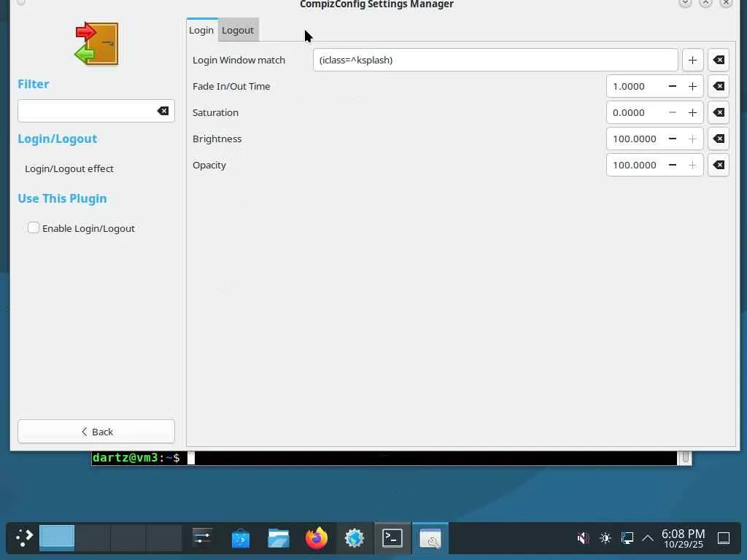Click the terminal window scrollbar handle

coord(684,458)
